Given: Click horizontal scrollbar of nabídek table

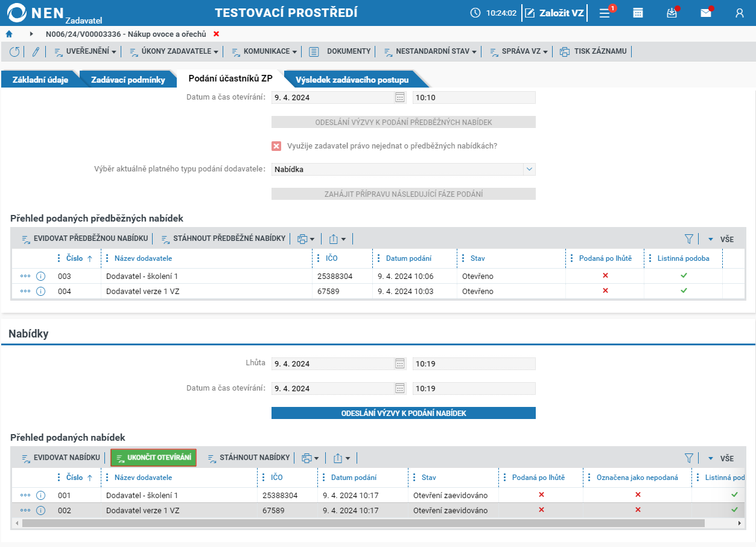Looking at the screenshot, I should click(363, 523).
